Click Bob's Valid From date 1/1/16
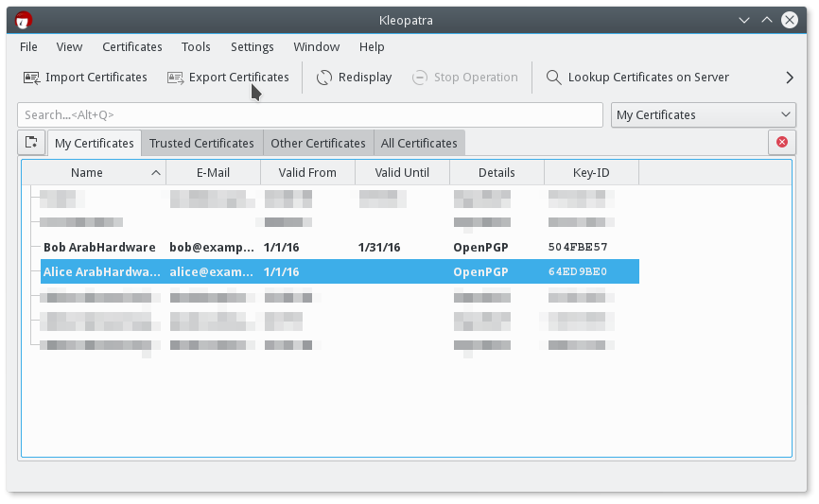The height and width of the screenshot is (504, 819). pos(282,248)
